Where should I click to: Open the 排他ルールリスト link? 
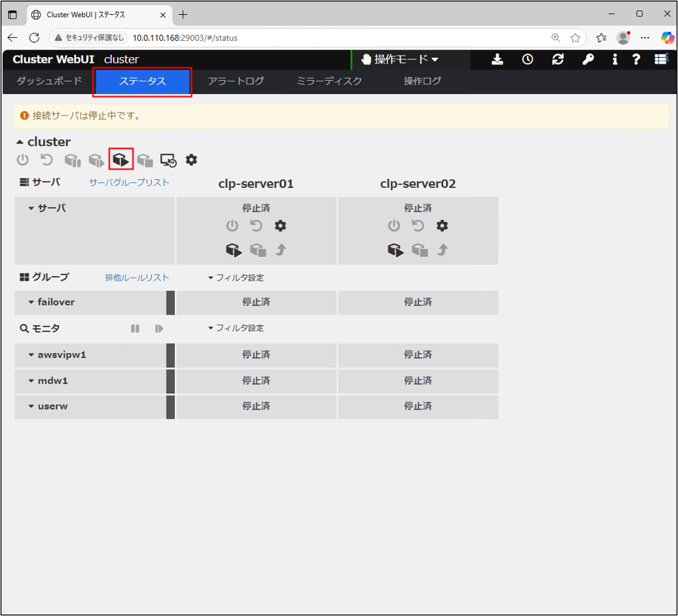(137, 278)
